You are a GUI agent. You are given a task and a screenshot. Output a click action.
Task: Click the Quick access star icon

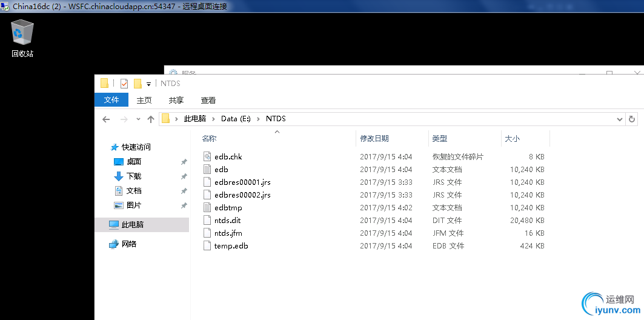pyautogui.click(x=115, y=147)
